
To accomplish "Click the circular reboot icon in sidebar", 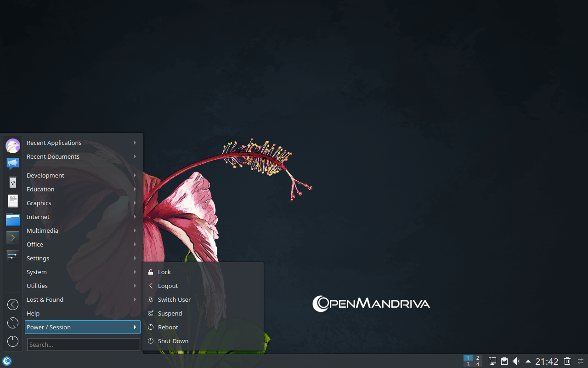I will pos(13,323).
